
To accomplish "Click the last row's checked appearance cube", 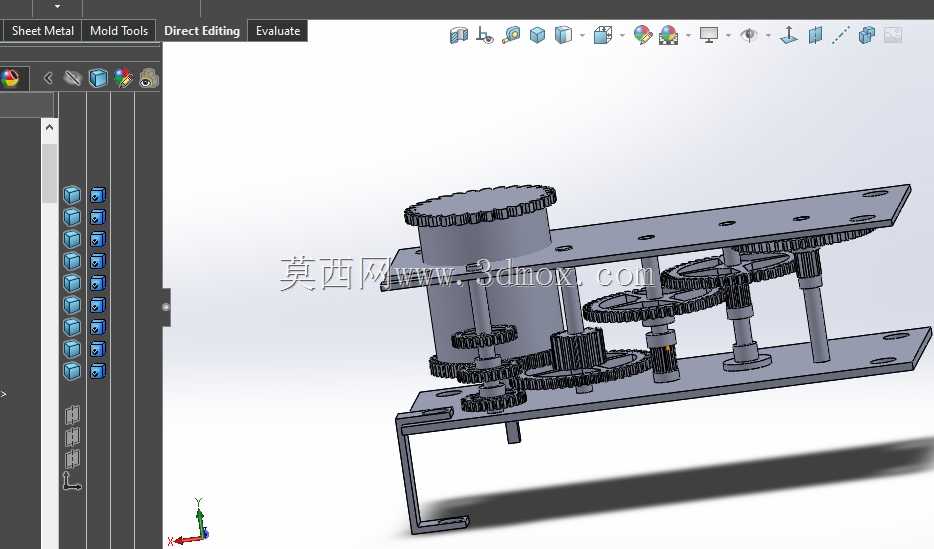I will pos(98,371).
